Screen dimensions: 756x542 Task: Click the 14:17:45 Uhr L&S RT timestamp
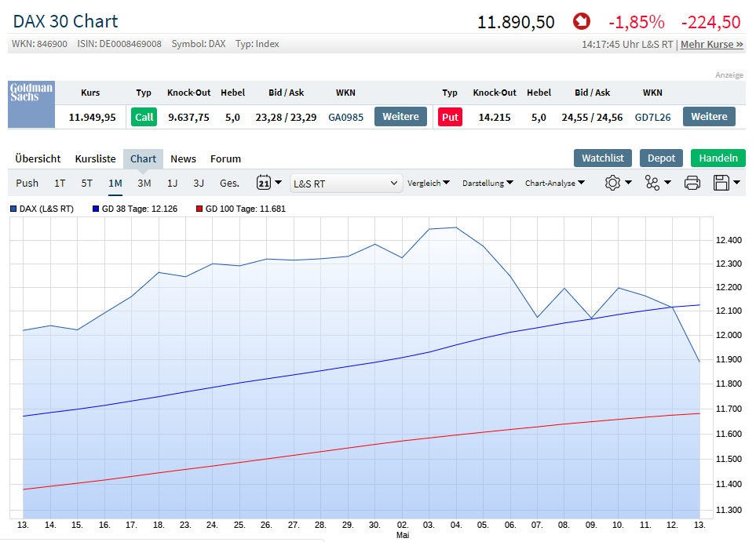626,45
